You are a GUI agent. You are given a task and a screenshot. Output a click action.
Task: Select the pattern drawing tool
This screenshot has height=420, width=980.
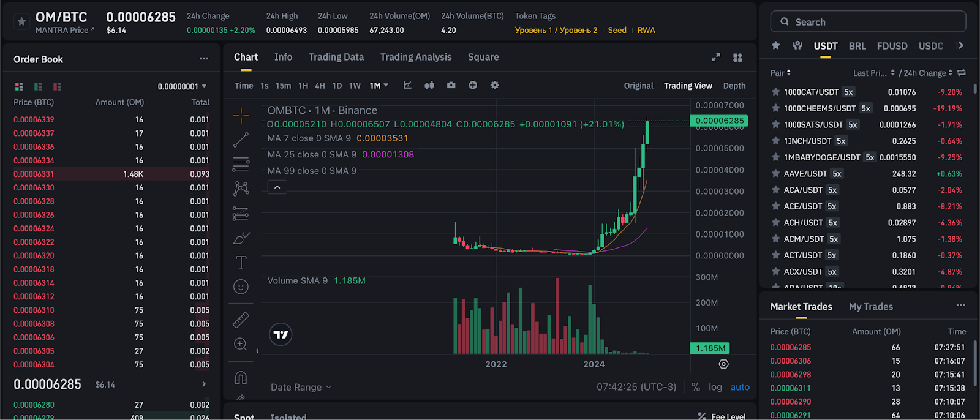(x=241, y=189)
